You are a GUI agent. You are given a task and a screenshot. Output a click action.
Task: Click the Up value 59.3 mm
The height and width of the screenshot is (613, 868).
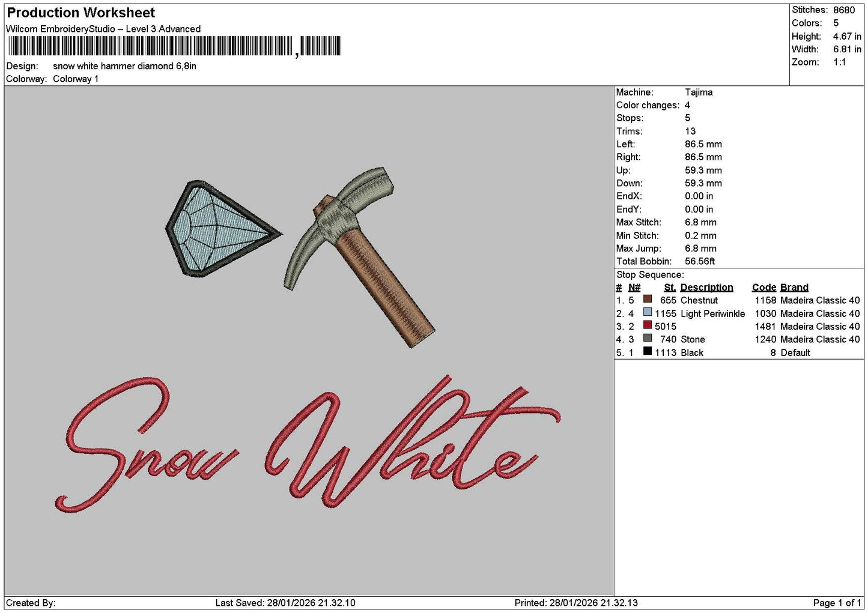pyautogui.click(x=703, y=171)
